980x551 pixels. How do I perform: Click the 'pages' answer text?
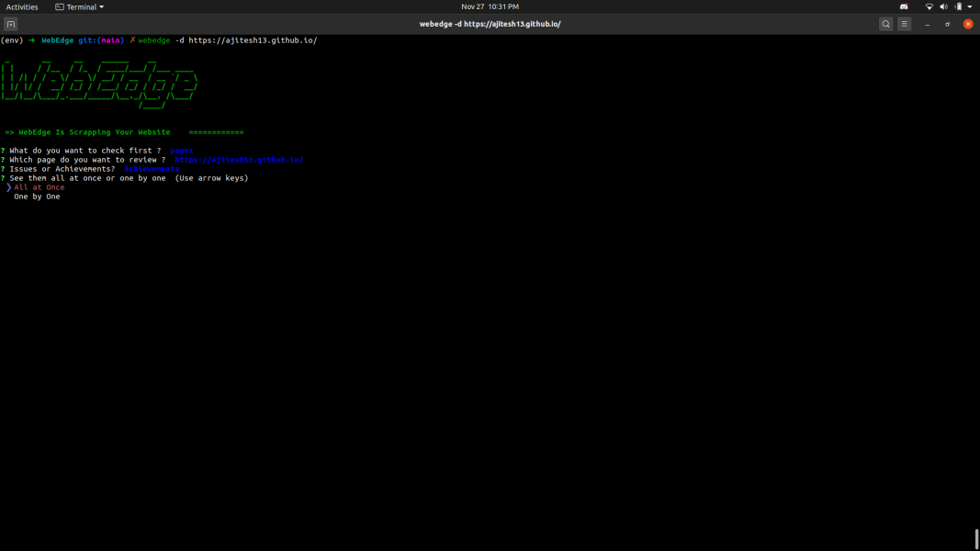181,151
